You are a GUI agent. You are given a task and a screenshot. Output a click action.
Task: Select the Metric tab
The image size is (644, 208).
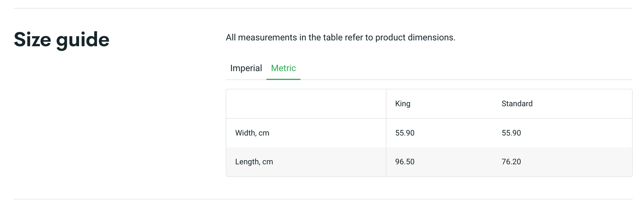click(283, 68)
